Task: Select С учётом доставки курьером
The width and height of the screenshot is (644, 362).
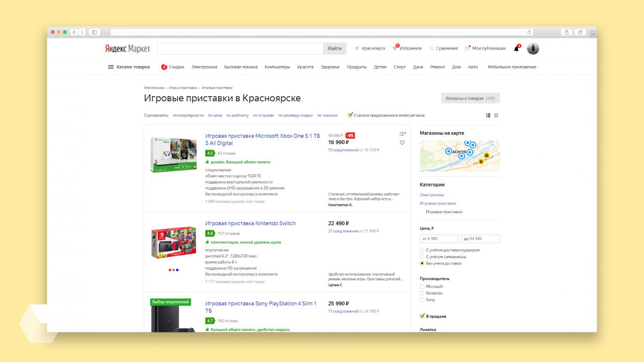Action: tap(422, 250)
